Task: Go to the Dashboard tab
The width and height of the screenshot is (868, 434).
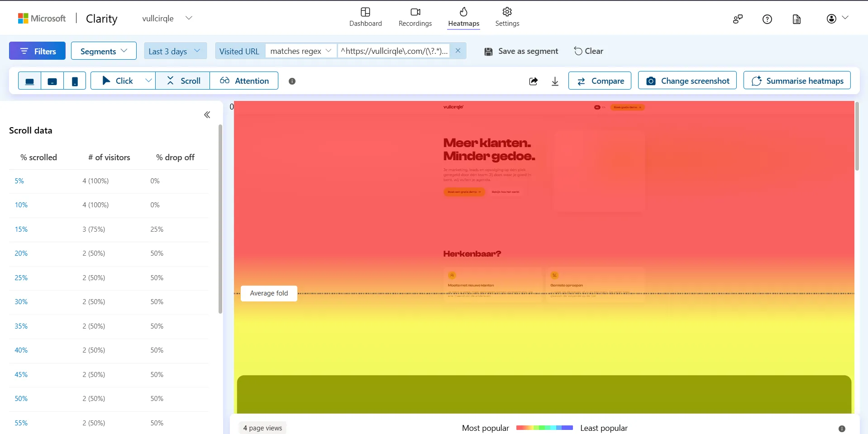Action: point(366,17)
